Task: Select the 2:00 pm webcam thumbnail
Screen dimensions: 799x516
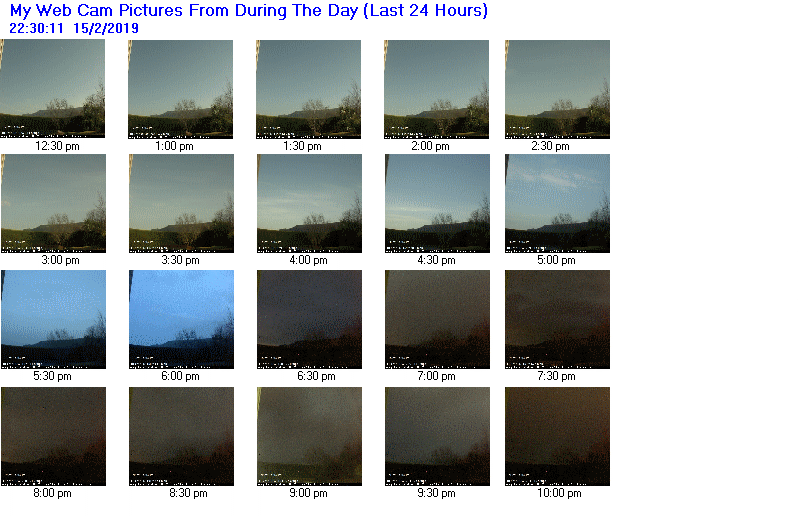Action: pyautogui.click(x=436, y=89)
